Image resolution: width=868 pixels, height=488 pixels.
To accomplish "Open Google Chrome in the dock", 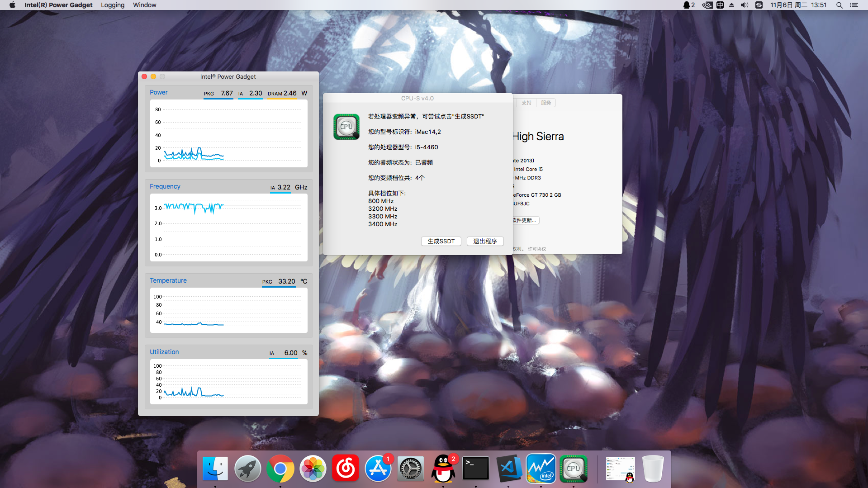I will [x=280, y=469].
